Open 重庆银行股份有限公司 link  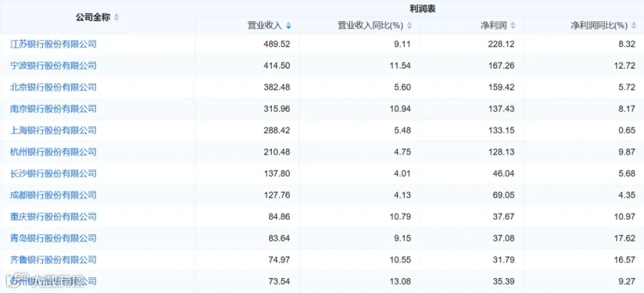tap(54, 216)
